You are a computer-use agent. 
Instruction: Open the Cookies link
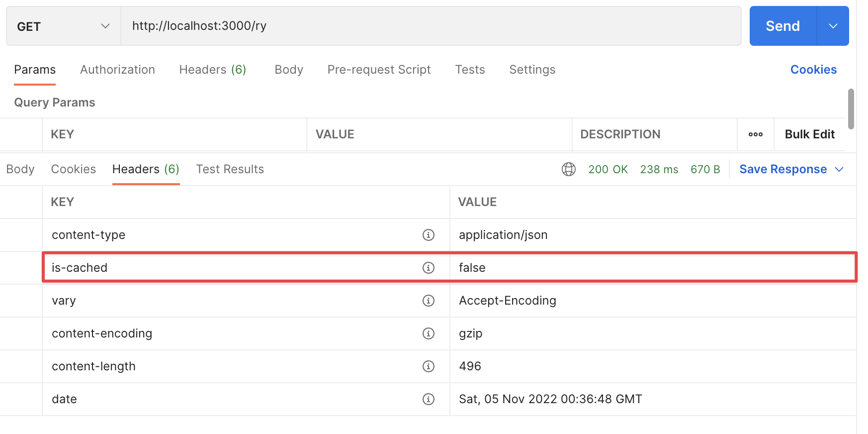813,70
